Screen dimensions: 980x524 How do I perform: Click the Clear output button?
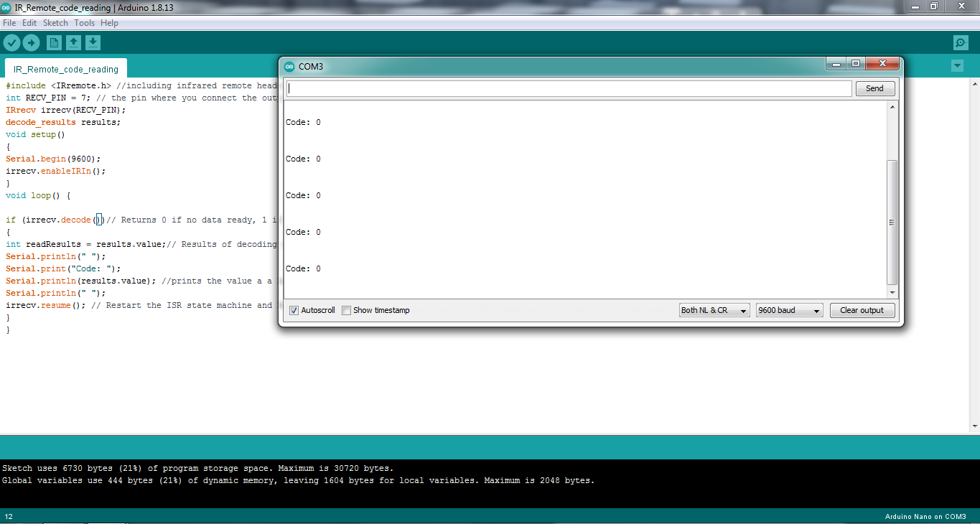(862, 311)
